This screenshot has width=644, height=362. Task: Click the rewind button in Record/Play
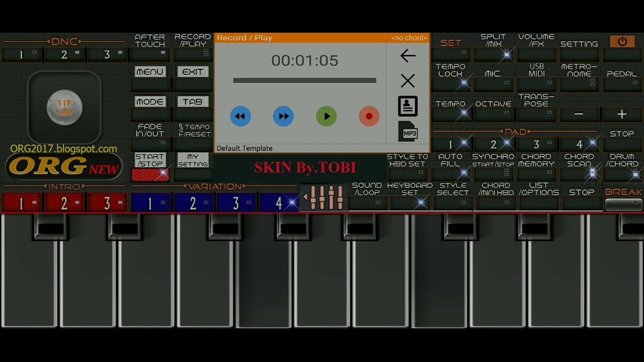[240, 116]
